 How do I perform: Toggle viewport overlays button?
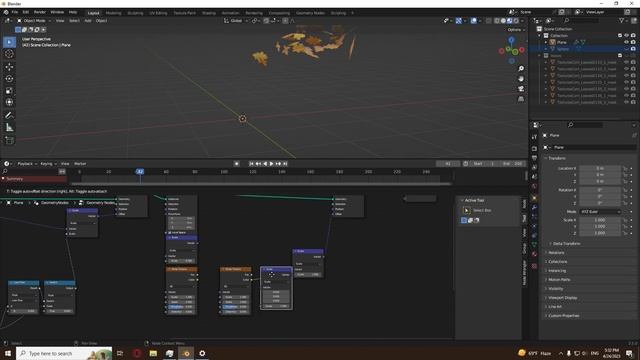[473, 20]
